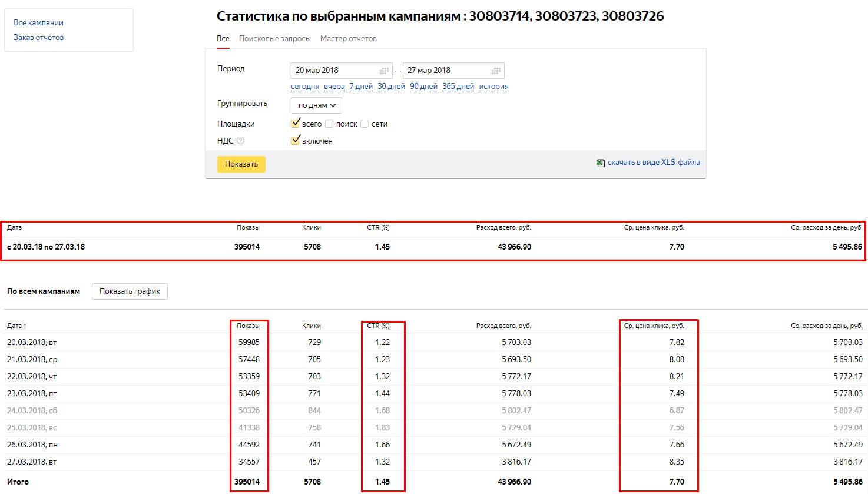Viewport: 868px width, 494px height.
Task: Click the 'Итого' row label
Action: click(18, 482)
